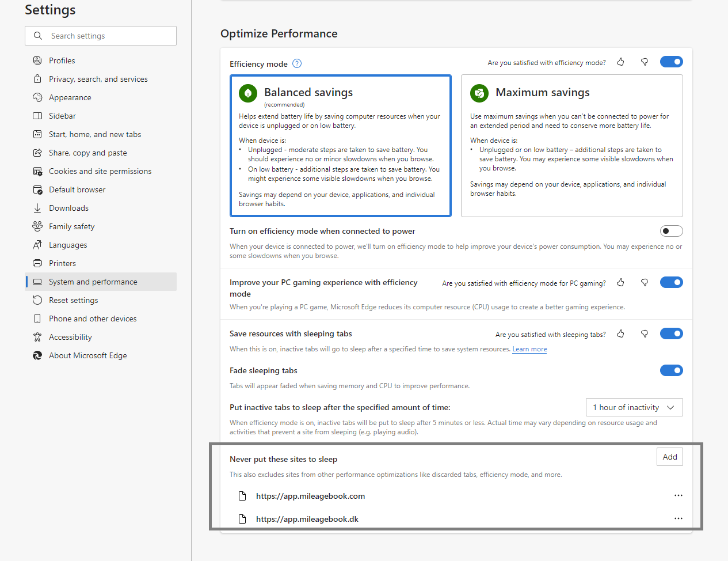Select the Maximum savings card
The width and height of the screenshot is (728, 561).
point(572,146)
